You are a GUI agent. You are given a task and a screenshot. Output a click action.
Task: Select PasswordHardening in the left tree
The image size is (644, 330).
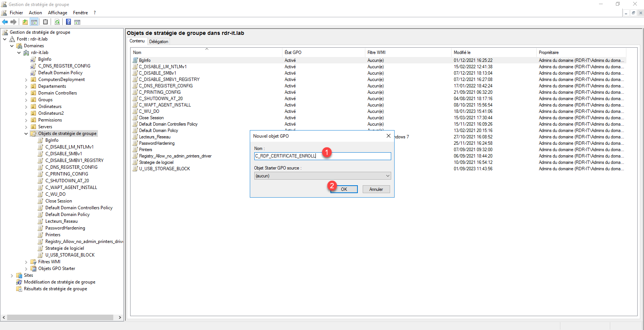[65, 228]
